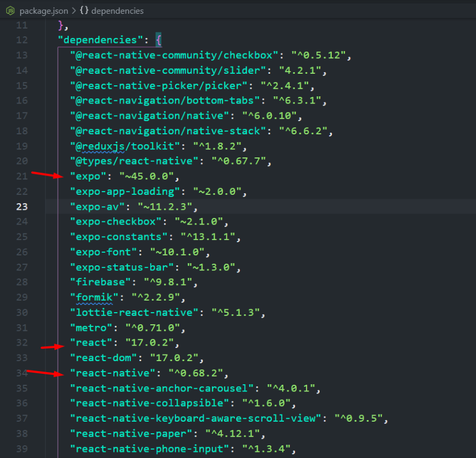Click "react-native-anchor-carousel" package name
This screenshot has height=458, width=476.
pos(162,388)
